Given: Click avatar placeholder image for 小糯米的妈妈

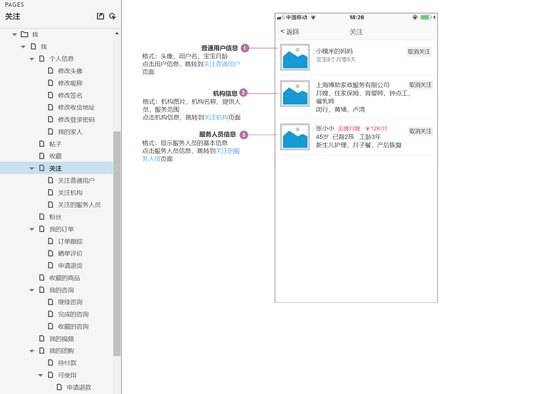Looking at the screenshot, I should 295,57.
